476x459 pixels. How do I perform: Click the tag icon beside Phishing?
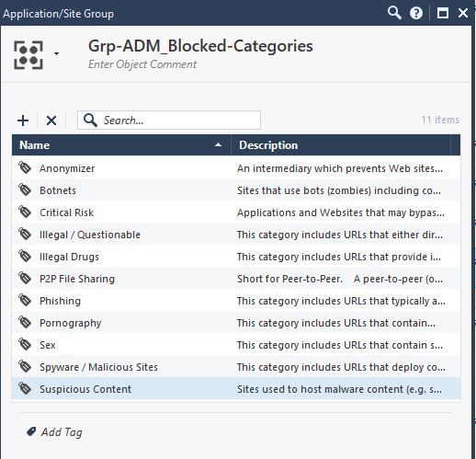coord(25,300)
